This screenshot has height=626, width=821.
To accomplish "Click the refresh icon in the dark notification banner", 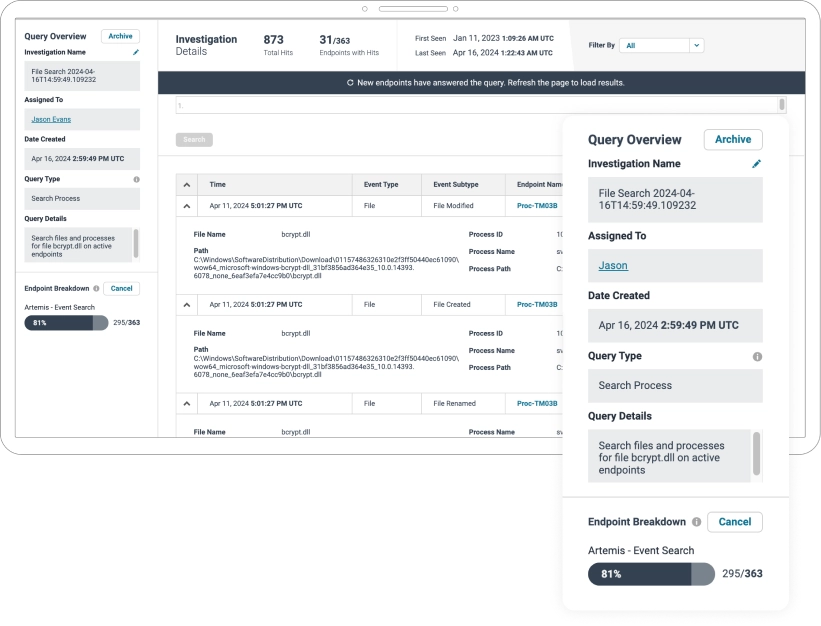I will 349,83.
